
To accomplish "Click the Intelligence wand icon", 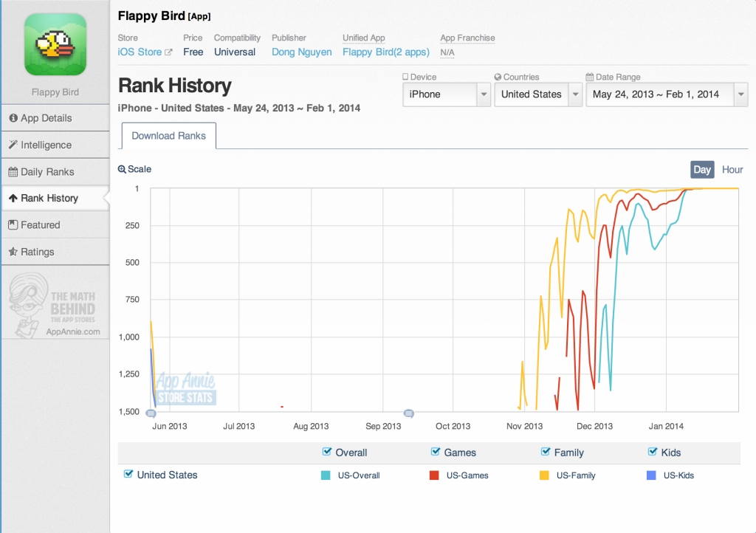I will [x=13, y=145].
